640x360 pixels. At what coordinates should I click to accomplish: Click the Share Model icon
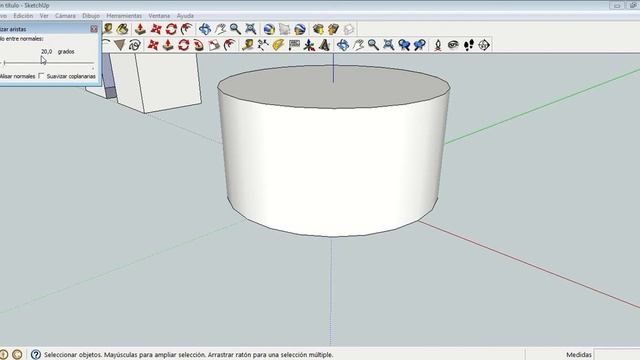pyautogui.click(x=333, y=29)
